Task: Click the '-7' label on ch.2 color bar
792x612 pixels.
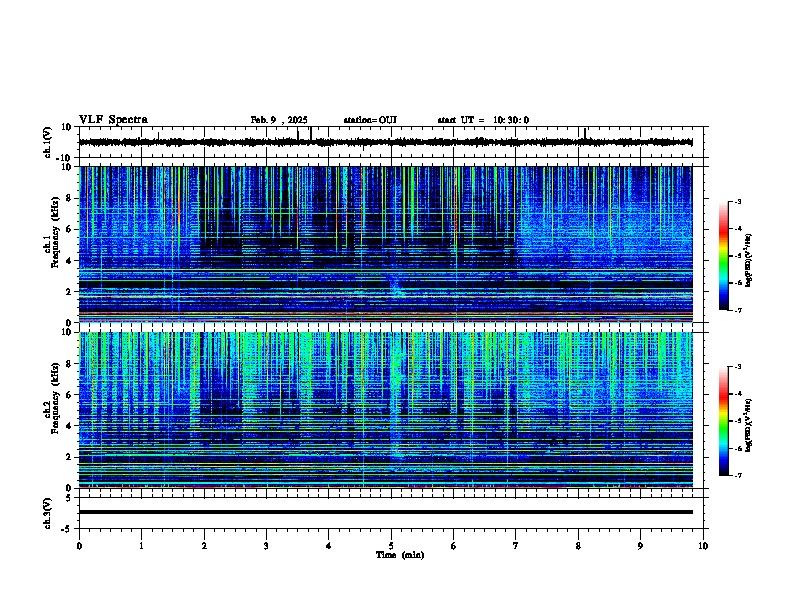Action: 738,475
